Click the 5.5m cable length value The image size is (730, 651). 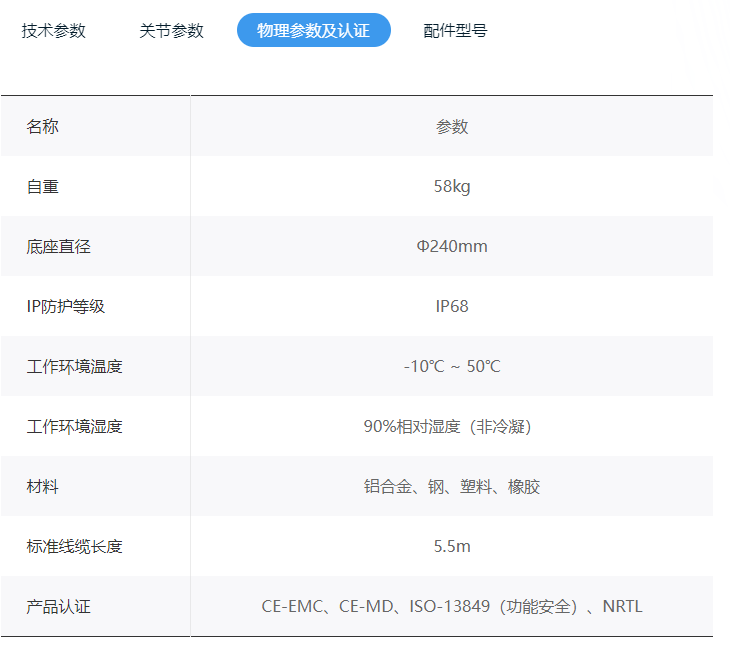point(452,547)
